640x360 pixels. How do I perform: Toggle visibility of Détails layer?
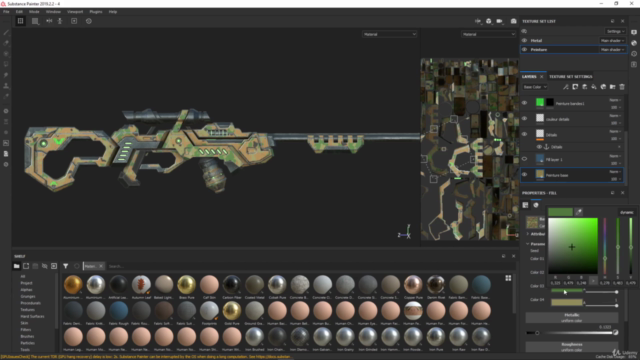coord(524,134)
